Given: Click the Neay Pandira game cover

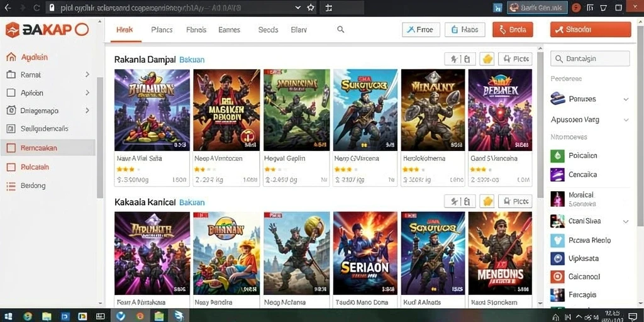Looking at the screenshot, I should pos(226,253).
